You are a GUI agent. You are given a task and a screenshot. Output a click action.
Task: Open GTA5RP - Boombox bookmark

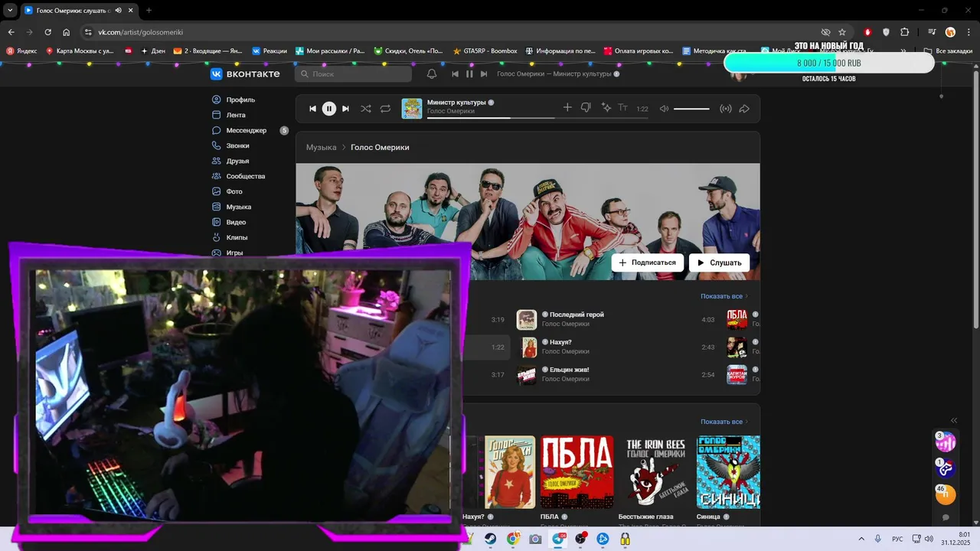[x=485, y=51]
